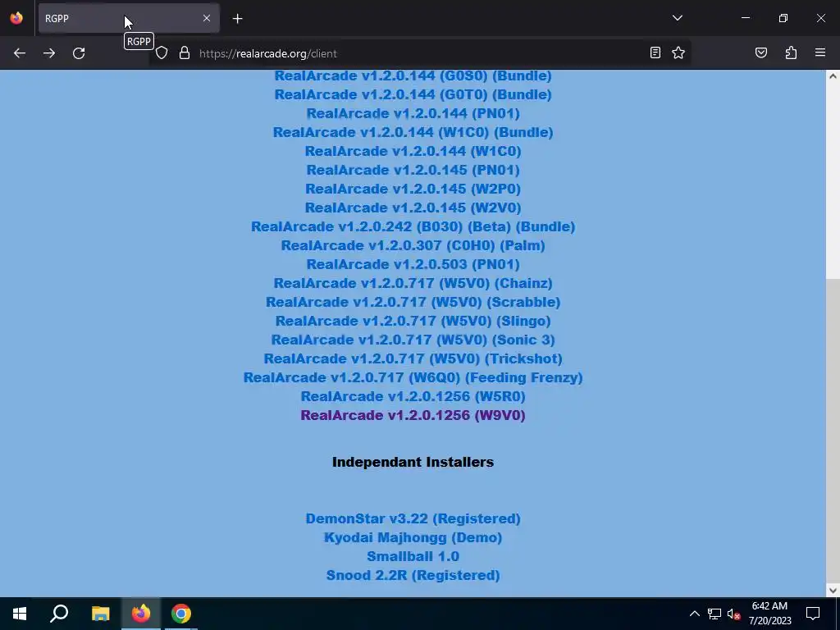Viewport: 840px width, 630px height.
Task: Toggle reader view
Action: click(655, 52)
